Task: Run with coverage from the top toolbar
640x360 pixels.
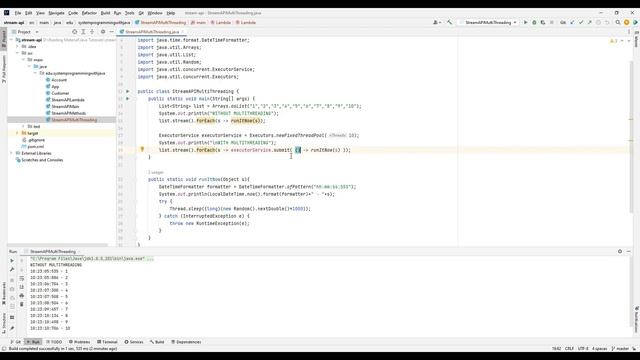Action: 543,22
